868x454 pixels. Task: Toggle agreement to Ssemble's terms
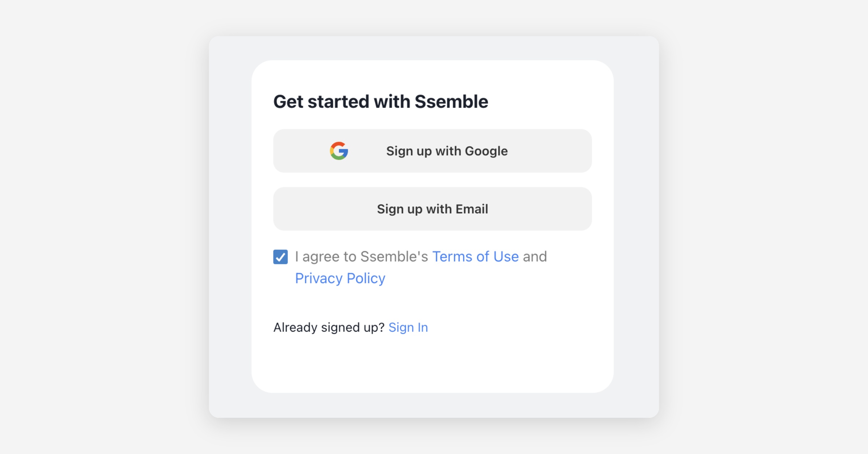[x=280, y=257]
